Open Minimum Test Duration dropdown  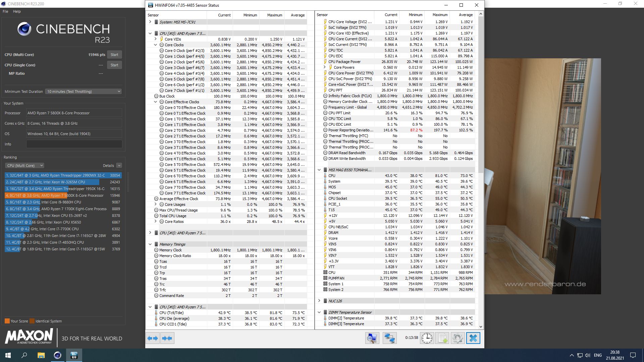[83, 92]
